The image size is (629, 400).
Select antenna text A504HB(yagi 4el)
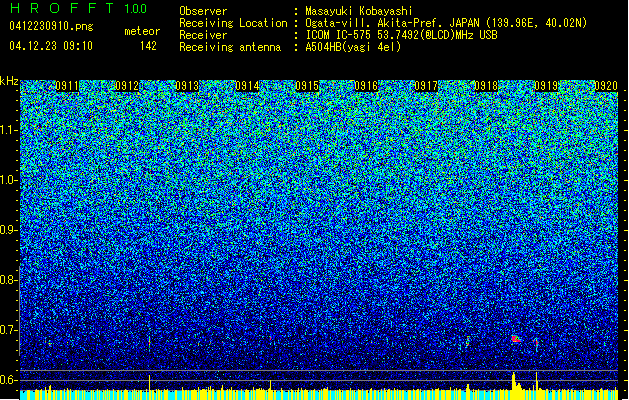click(353, 47)
